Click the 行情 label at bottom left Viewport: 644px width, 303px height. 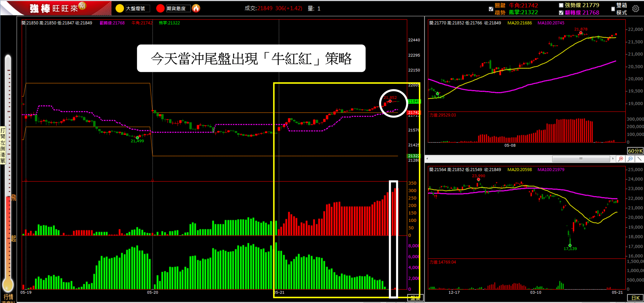click(x=8, y=297)
